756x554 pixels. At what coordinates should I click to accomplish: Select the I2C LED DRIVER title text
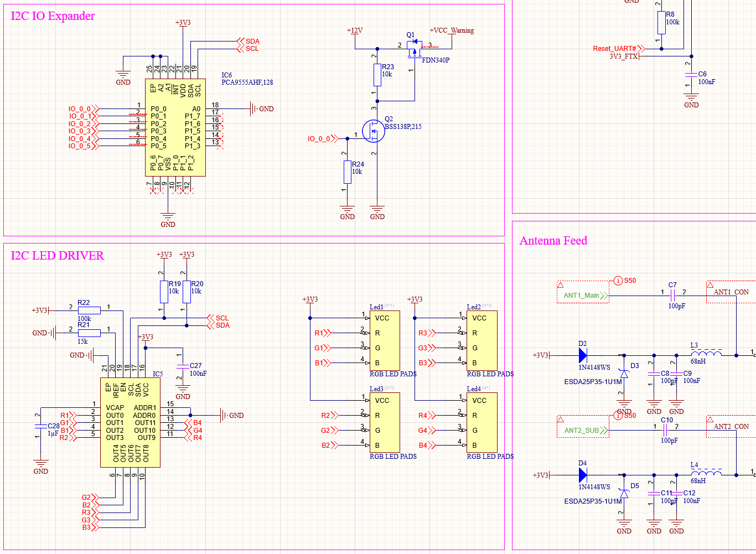58,256
